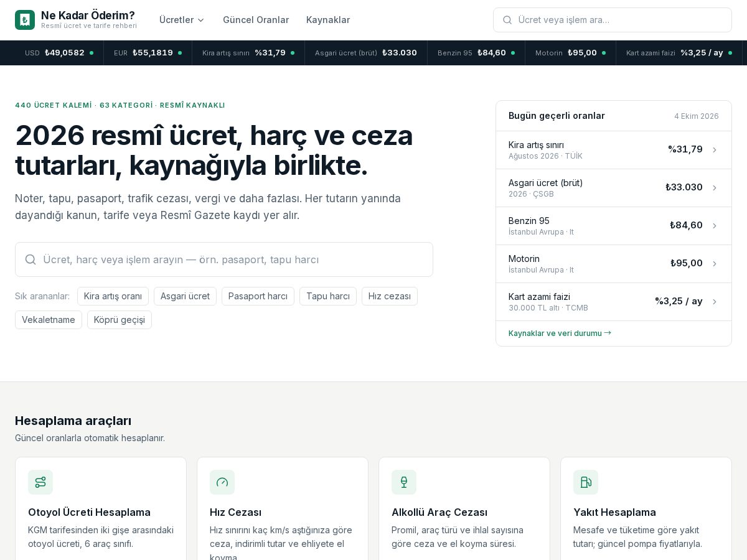Select the Pasaport harcı chip
The height and width of the screenshot is (560, 747).
pos(258,296)
